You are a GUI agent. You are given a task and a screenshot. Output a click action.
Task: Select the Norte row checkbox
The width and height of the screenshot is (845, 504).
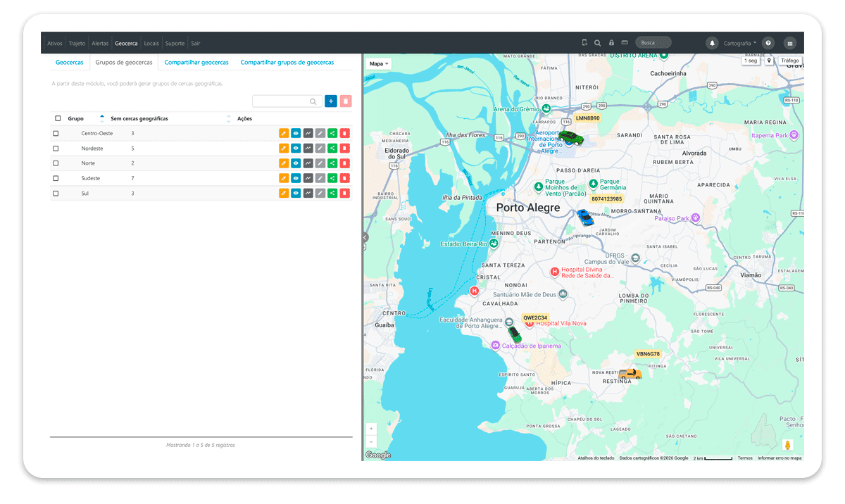pos(56,163)
